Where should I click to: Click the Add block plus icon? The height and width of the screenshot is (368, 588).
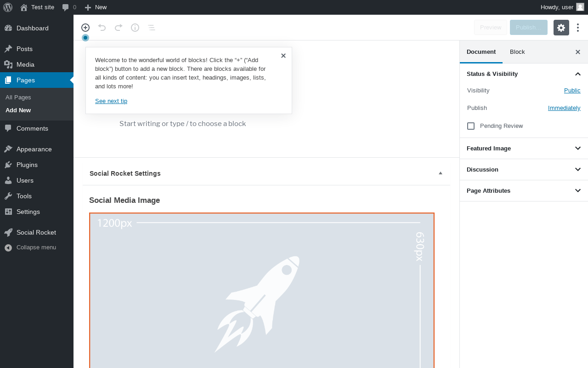(85, 28)
